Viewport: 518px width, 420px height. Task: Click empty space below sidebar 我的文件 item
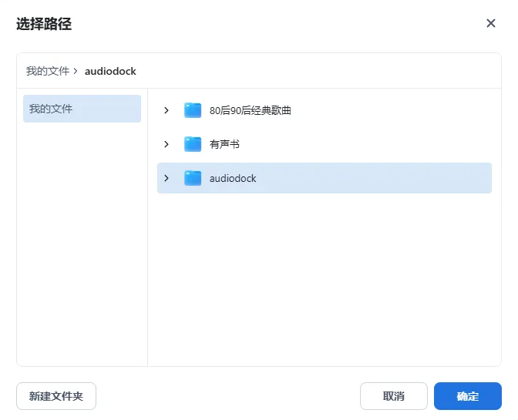coord(82,247)
